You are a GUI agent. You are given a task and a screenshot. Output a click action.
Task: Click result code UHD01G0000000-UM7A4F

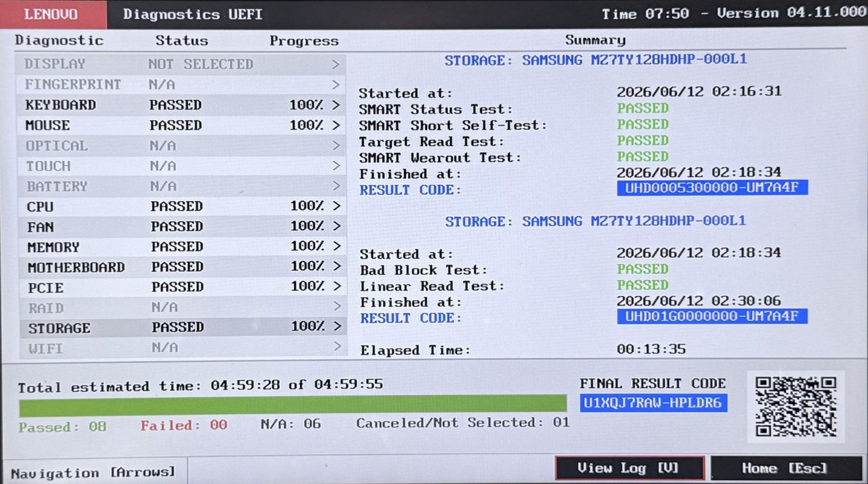click(712, 316)
